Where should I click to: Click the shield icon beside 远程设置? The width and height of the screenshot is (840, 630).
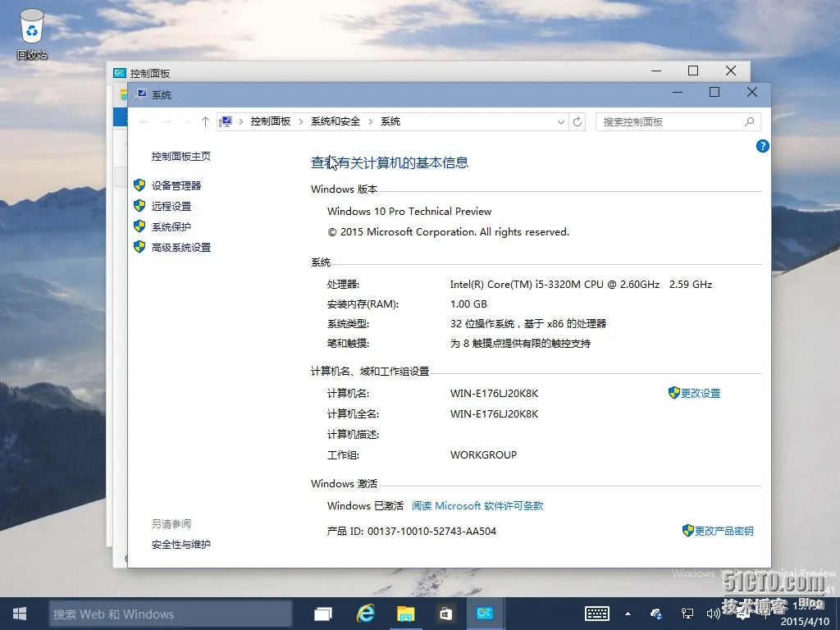point(139,206)
